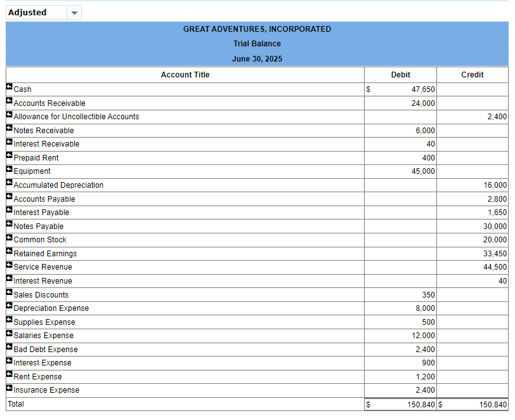Click the icon beside Sales Discounts
The height and width of the screenshot is (420, 515).
(x=9, y=291)
